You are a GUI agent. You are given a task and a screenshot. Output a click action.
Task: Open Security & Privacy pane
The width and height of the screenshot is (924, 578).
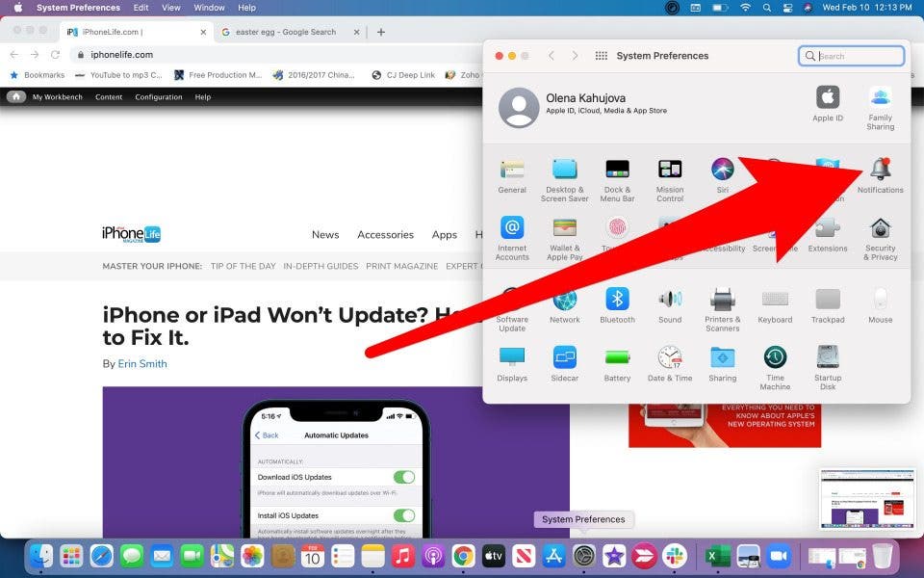coord(880,231)
